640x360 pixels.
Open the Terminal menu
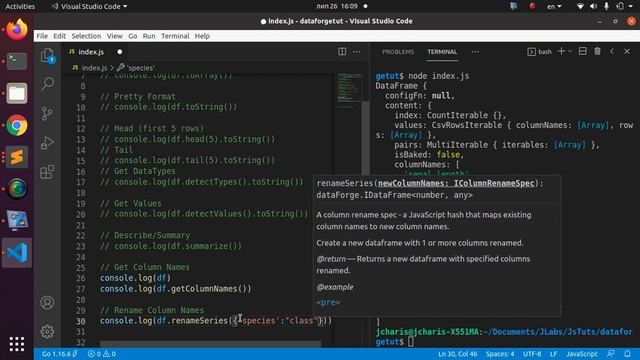[x=175, y=36]
